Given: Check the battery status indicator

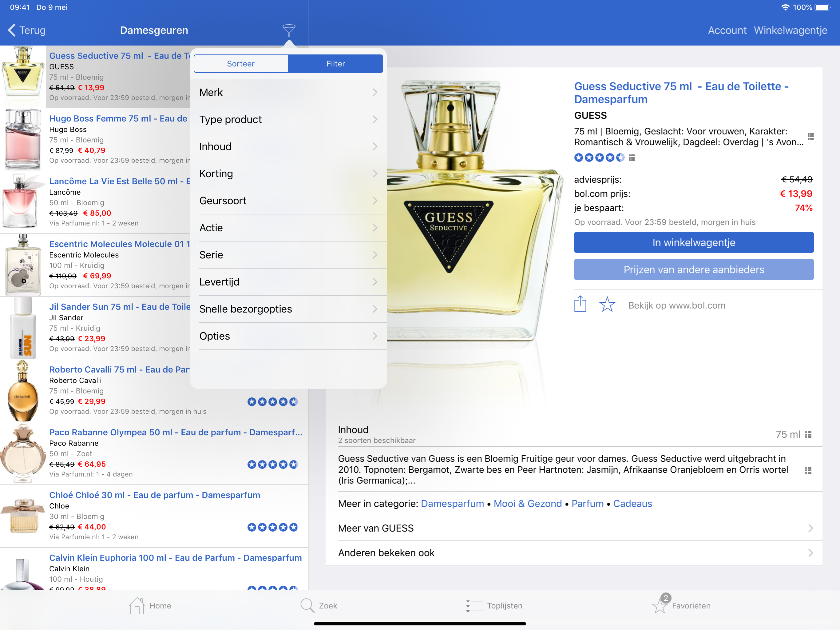Looking at the screenshot, I should coord(822,7).
